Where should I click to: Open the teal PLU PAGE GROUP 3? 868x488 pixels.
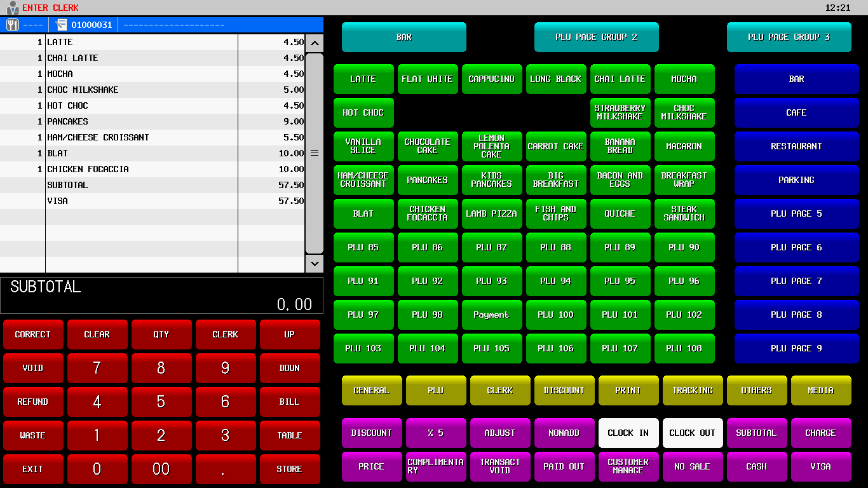tap(788, 37)
